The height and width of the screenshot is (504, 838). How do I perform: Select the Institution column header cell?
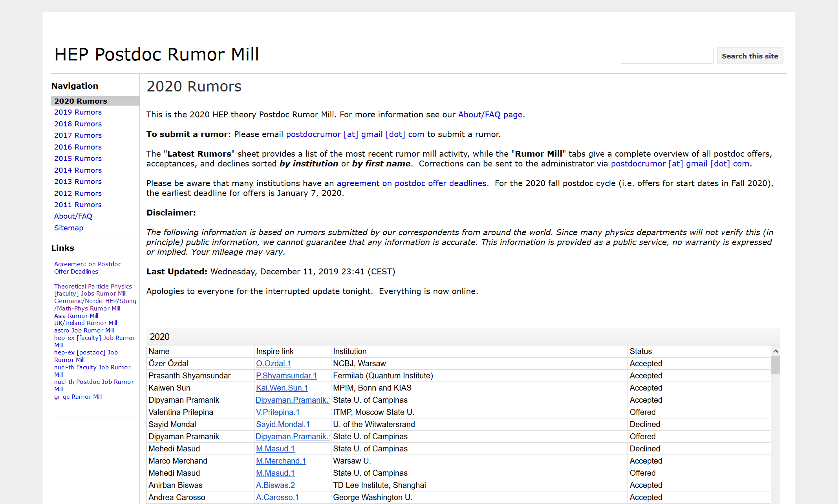click(479, 351)
